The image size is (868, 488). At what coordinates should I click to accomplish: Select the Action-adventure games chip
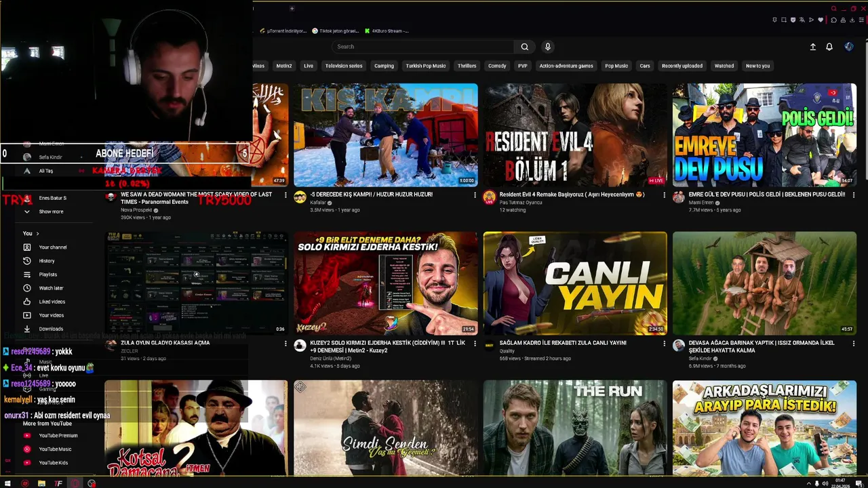pos(566,66)
